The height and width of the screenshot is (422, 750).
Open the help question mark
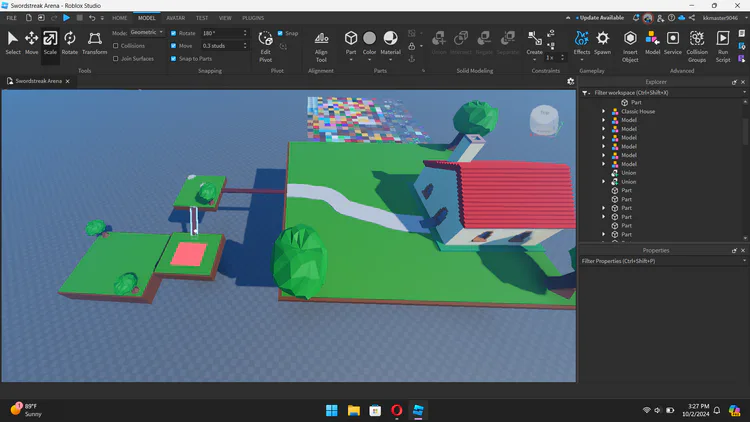point(671,18)
